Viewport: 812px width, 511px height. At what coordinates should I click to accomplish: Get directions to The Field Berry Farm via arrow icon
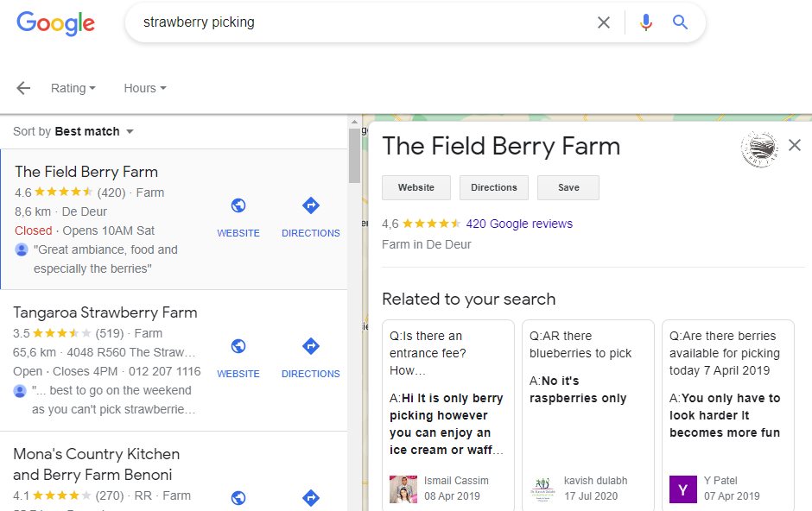310,206
